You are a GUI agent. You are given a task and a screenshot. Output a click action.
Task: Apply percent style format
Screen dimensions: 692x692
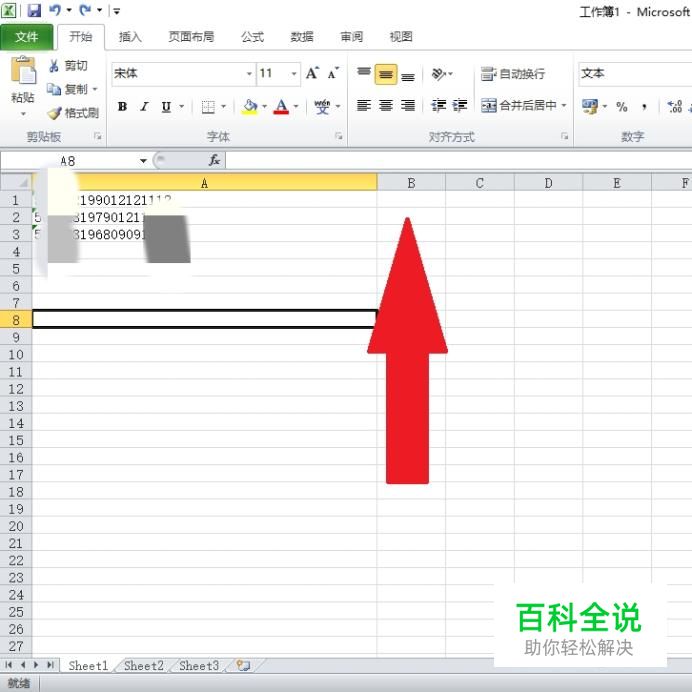(622, 106)
